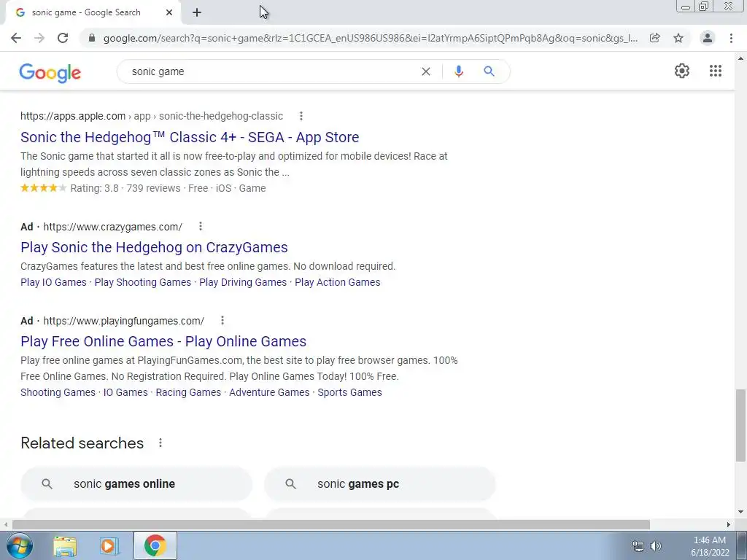Viewport: 747px width, 560px height.
Task: Click into the sonic game search field
Action: coord(271,71)
